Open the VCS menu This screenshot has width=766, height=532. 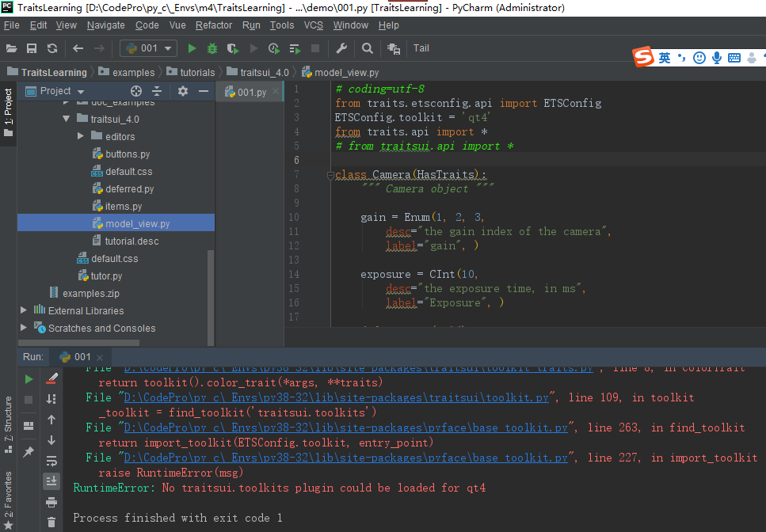pos(313,25)
